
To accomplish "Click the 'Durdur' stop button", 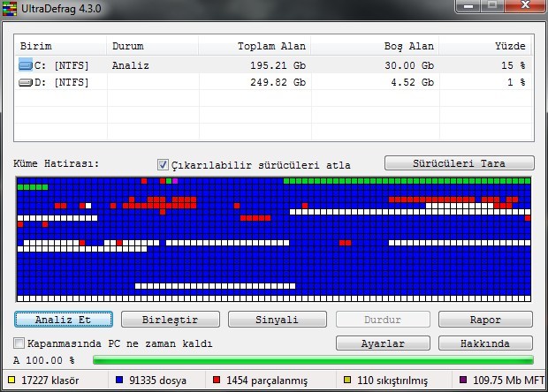I will pos(383,319).
